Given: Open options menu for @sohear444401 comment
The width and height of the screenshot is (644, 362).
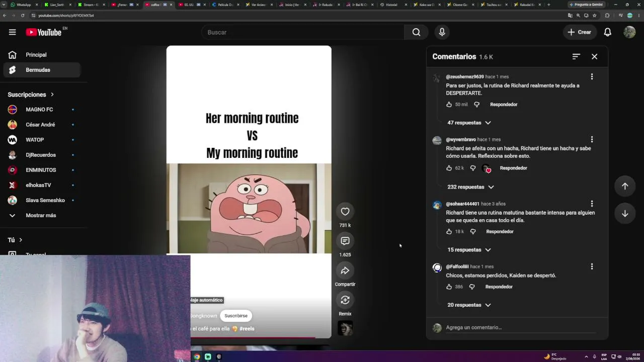Looking at the screenshot, I should [592, 204].
